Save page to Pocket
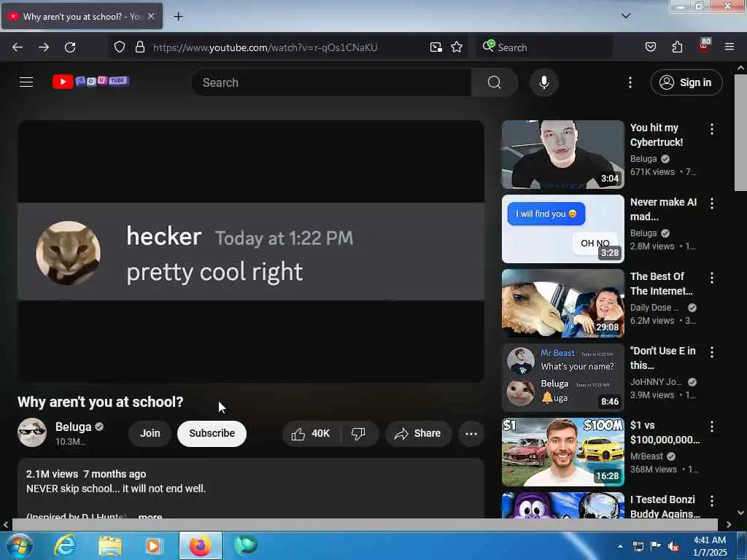This screenshot has height=560, width=747. [651, 47]
